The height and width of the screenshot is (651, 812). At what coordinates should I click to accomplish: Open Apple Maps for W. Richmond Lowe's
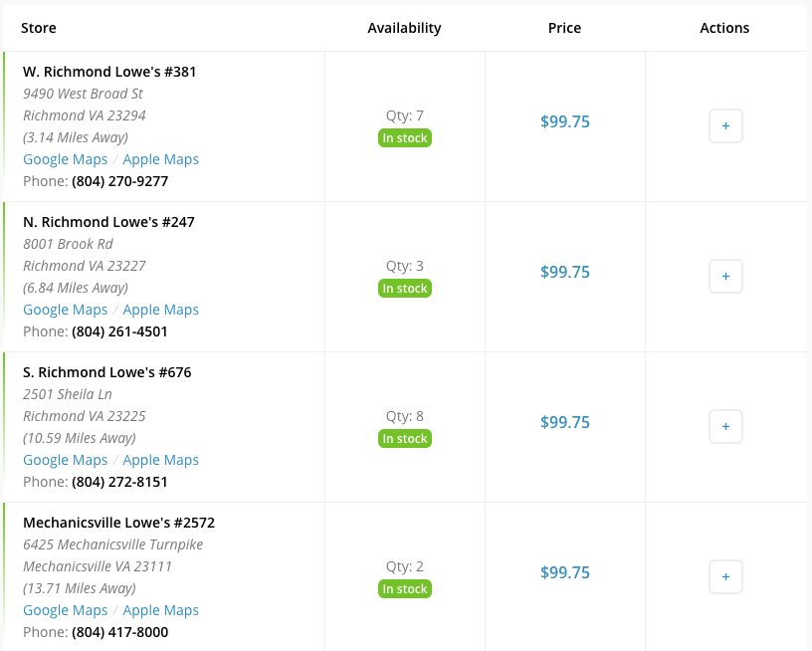(160, 159)
